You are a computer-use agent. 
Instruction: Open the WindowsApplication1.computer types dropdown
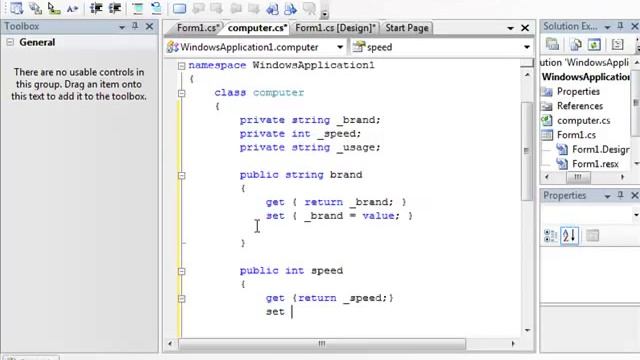[340, 47]
